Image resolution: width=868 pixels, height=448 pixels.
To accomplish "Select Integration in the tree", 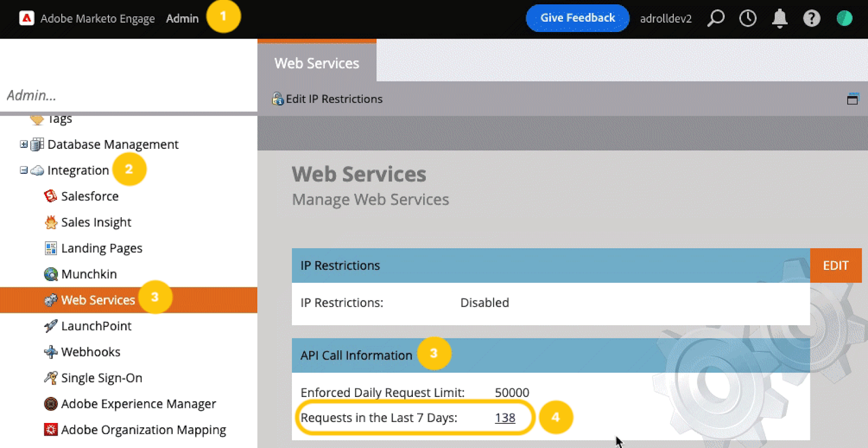I will pos(78,171).
